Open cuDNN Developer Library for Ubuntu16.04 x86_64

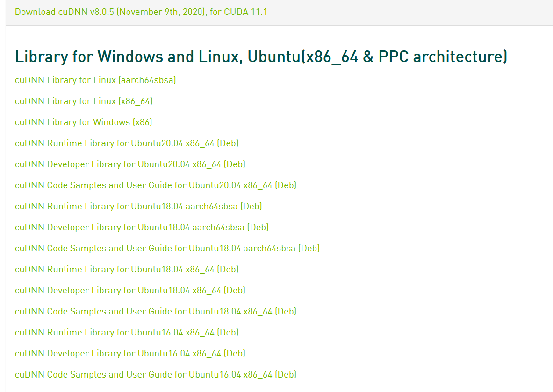(130, 353)
